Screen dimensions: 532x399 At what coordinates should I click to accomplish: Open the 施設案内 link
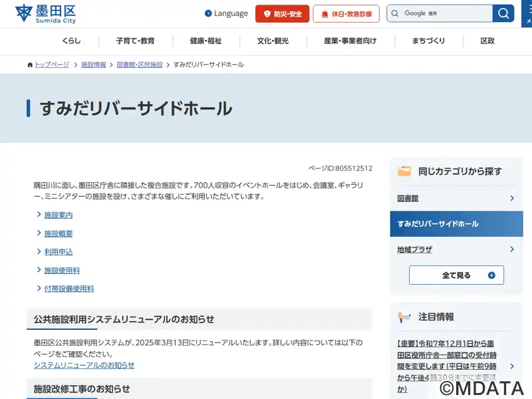click(x=59, y=215)
